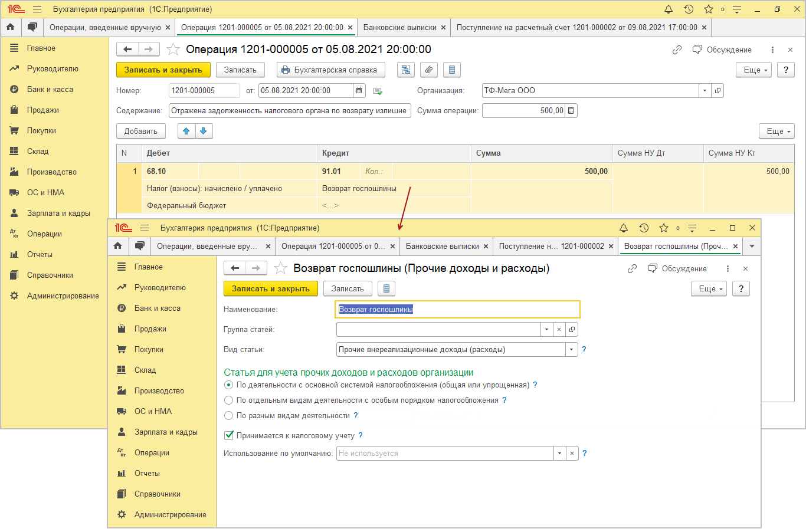Viewport: 806px width, 532px height.
Task: Toggle the Принимается к налоговому учету checkbox
Action: point(229,435)
